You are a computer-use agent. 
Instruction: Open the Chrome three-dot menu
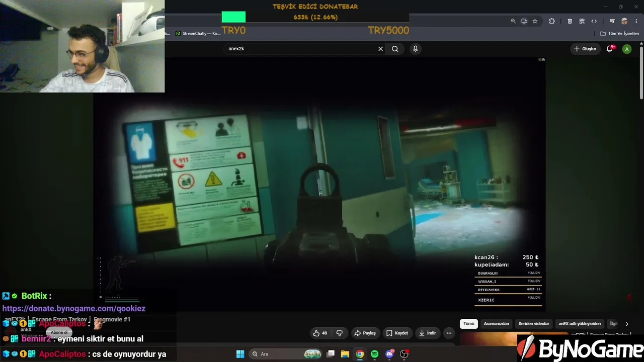[x=636, y=21]
